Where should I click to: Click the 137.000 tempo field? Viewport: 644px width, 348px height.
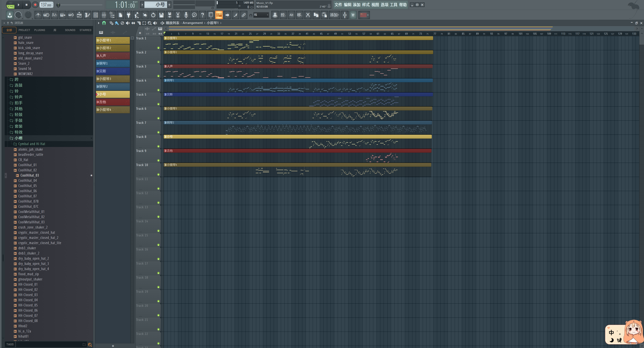click(x=46, y=5)
